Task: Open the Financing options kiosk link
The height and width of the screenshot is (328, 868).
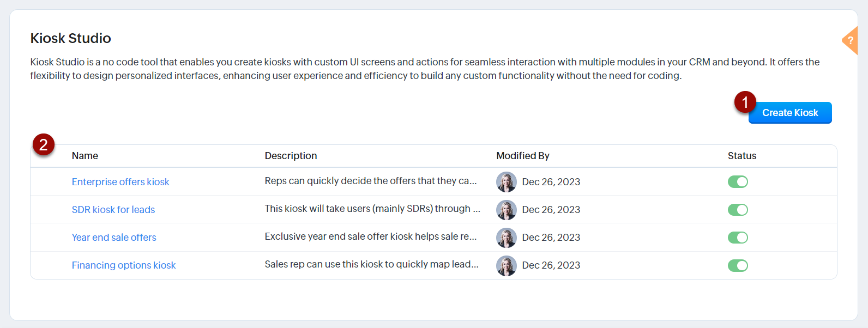Action: pyautogui.click(x=124, y=265)
